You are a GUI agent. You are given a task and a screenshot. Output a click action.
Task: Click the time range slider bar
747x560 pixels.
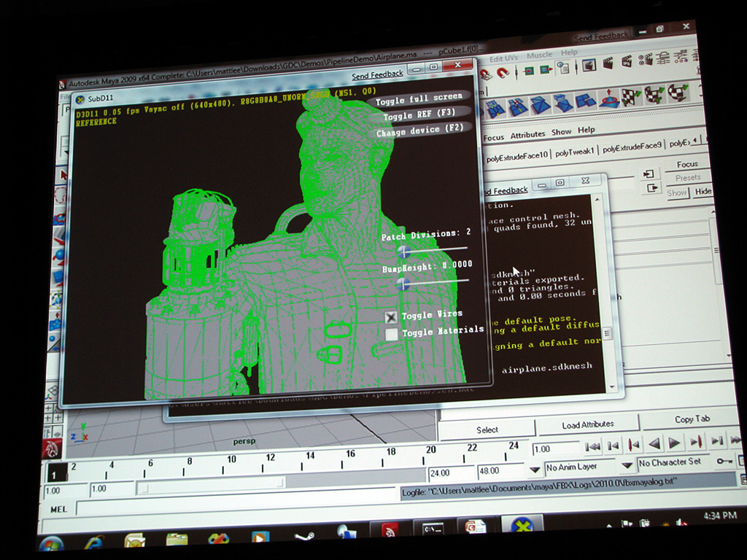[212, 486]
